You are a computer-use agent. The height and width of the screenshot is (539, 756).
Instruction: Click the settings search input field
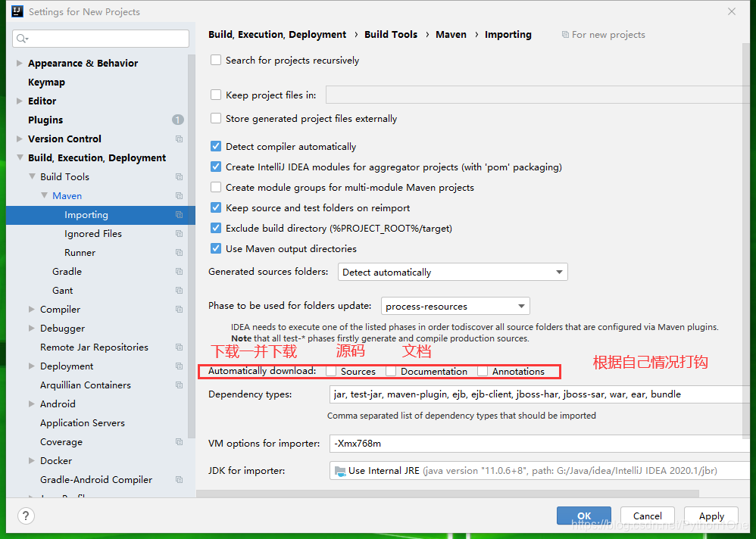(x=101, y=39)
